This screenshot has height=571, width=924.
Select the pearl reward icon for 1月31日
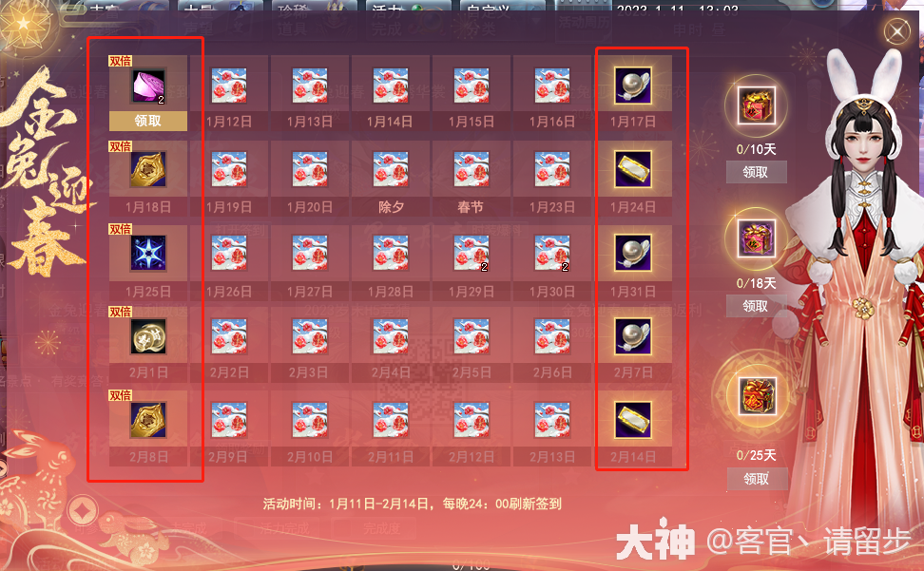(x=633, y=253)
